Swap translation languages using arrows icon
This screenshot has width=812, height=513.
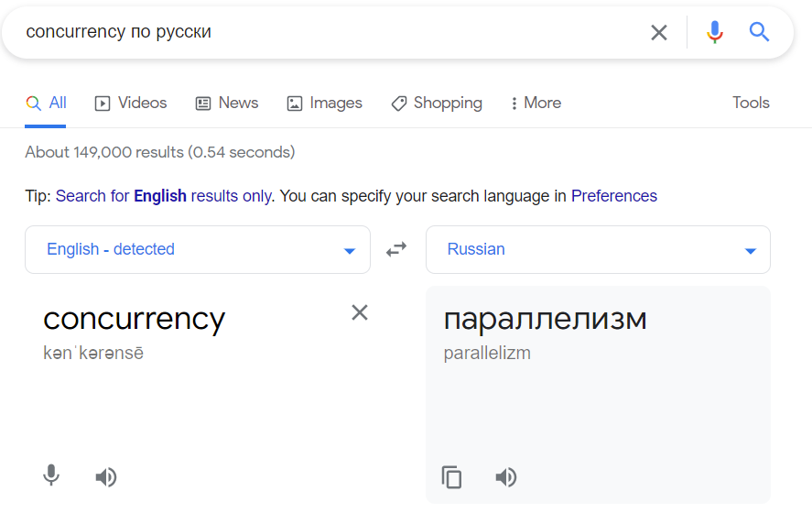coord(396,249)
